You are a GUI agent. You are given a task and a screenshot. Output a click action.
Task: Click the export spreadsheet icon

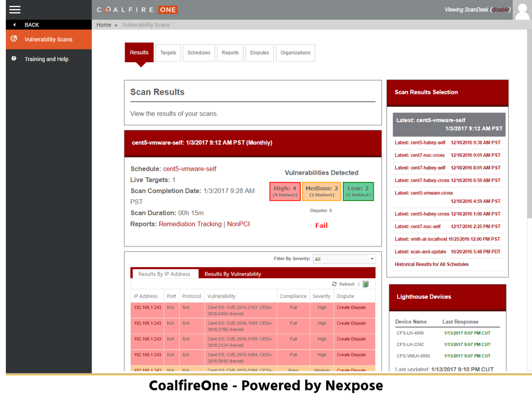point(365,284)
